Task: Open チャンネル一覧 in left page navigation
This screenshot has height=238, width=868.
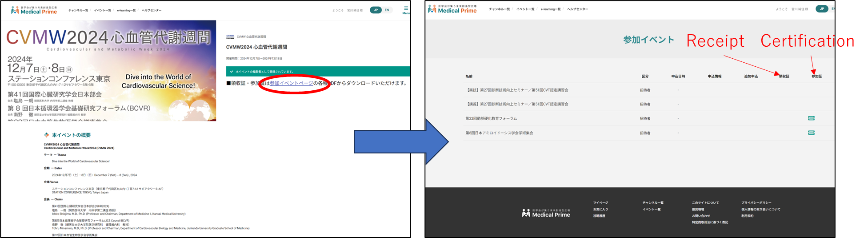Action: click(78, 10)
